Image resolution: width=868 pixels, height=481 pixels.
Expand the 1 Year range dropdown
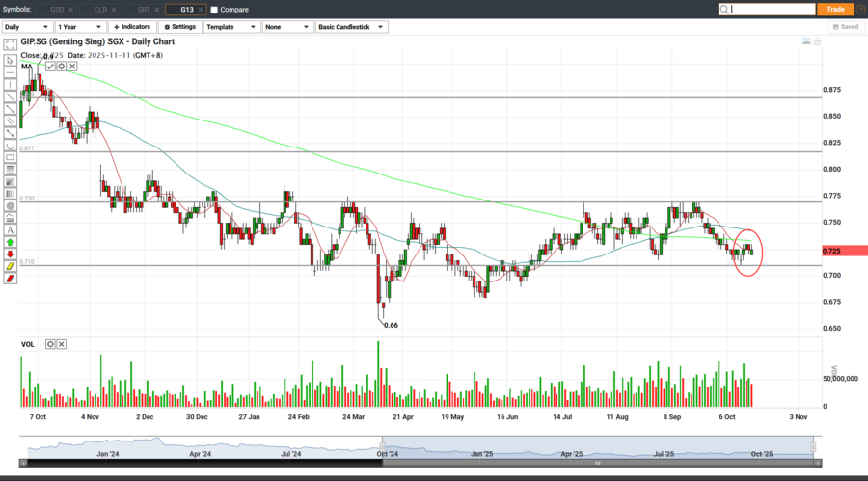click(79, 27)
